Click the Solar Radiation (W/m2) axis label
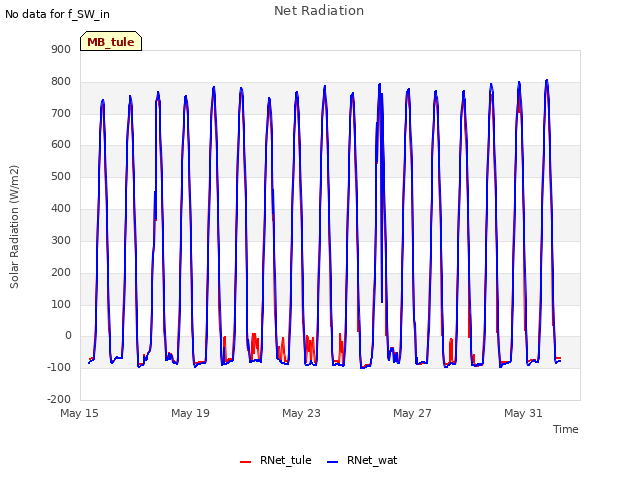 click(x=14, y=227)
